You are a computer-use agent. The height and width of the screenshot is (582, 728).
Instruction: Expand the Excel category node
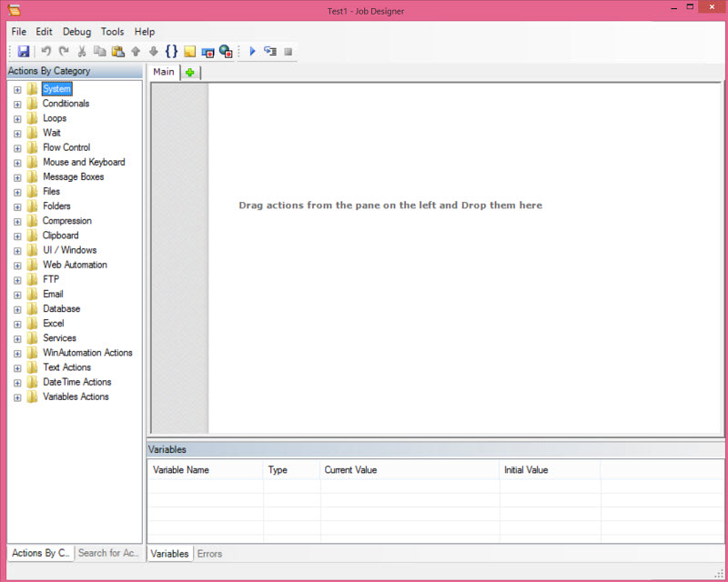(17, 325)
